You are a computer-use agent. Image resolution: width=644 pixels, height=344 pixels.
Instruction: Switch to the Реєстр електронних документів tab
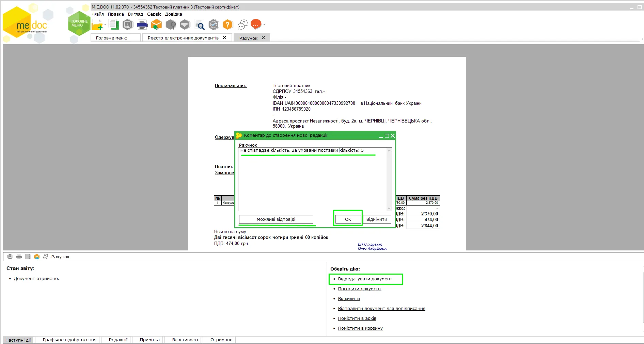(183, 38)
